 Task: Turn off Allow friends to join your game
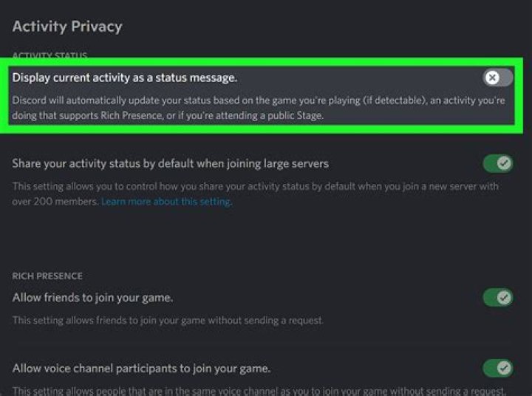click(x=497, y=298)
